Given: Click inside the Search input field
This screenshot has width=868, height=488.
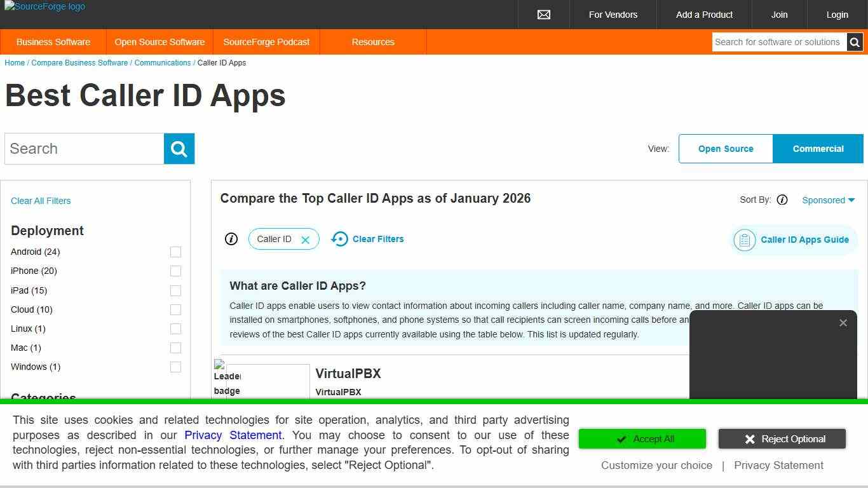Looking at the screenshot, I should (83, 148).
